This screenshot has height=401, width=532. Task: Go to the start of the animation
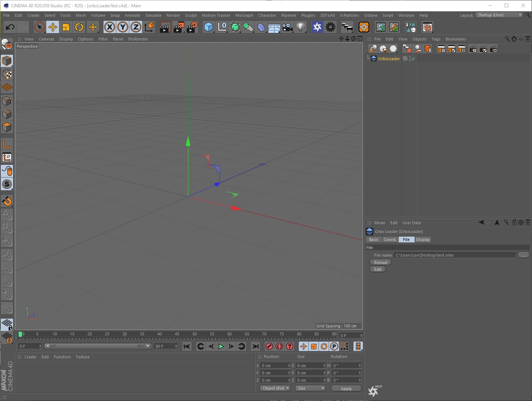[187, 346]
